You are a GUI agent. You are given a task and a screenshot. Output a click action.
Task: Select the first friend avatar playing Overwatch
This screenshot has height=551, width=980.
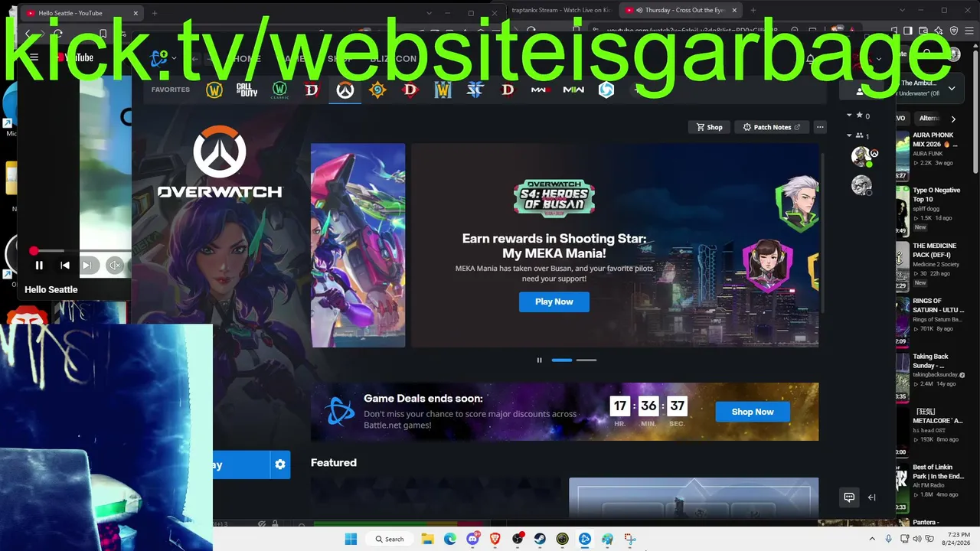pyautogui.click(x=862, y=156)
